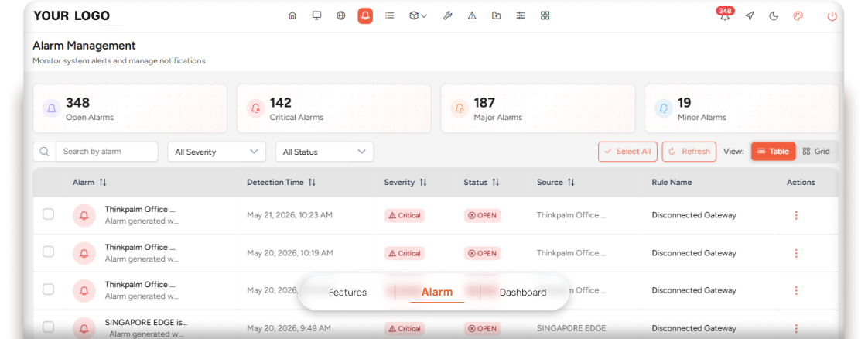
Task: Open the All Status dropdown
Action: coord(324,152)
